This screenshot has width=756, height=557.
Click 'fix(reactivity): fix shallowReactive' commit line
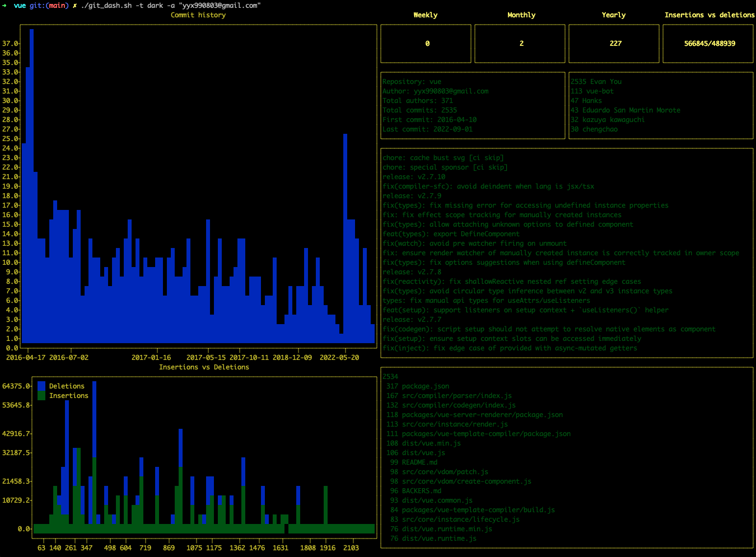point(512,282)
